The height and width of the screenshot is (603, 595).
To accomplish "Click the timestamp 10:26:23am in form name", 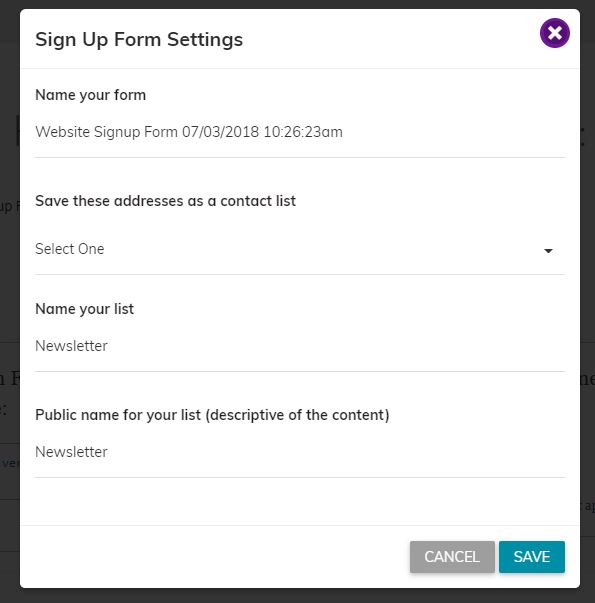I will point(303,132).
